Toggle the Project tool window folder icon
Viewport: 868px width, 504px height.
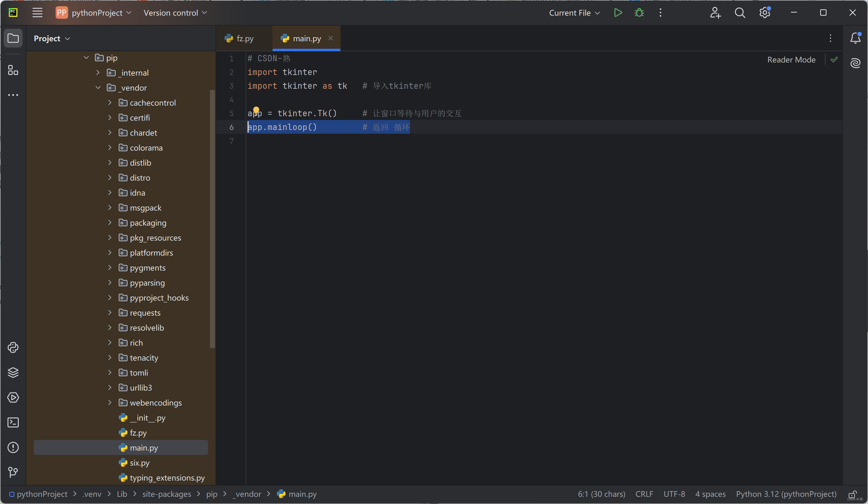point(13,38)
